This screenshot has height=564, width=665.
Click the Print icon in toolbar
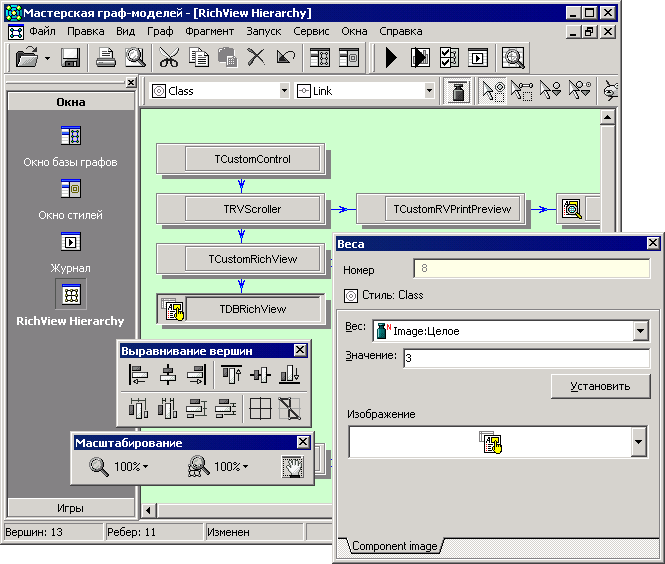[x=105, y=58]
